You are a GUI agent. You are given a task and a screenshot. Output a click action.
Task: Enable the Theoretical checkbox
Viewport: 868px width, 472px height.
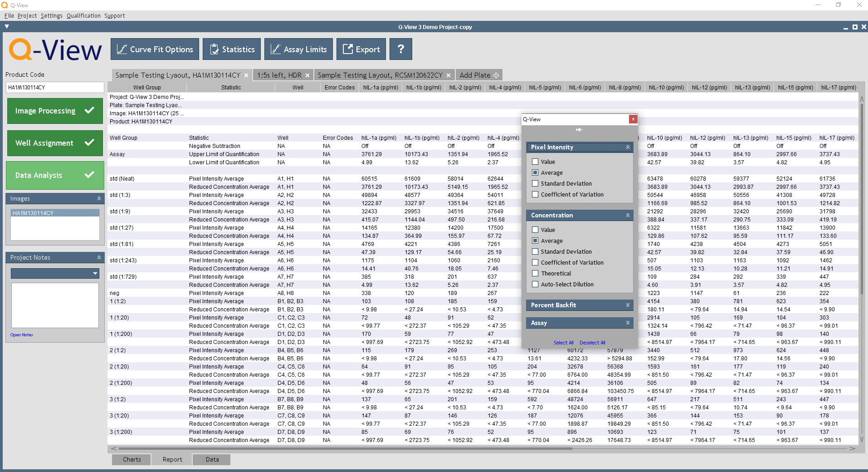(535, 273)
